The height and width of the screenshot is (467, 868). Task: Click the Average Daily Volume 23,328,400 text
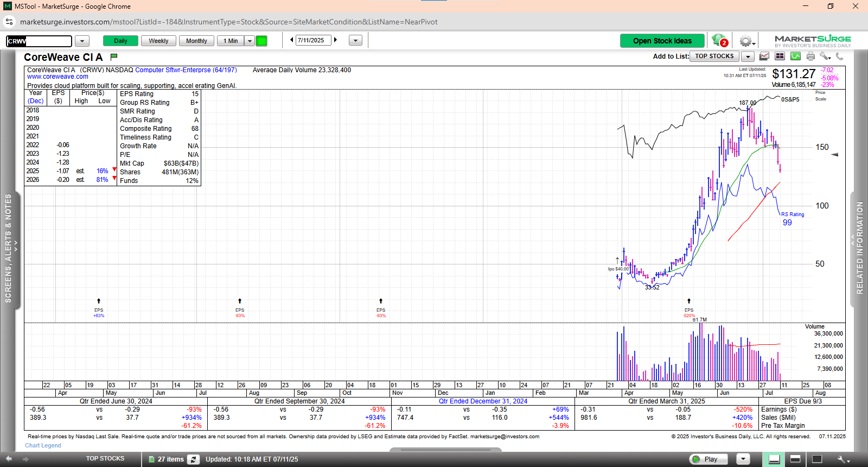click(302, 70)
